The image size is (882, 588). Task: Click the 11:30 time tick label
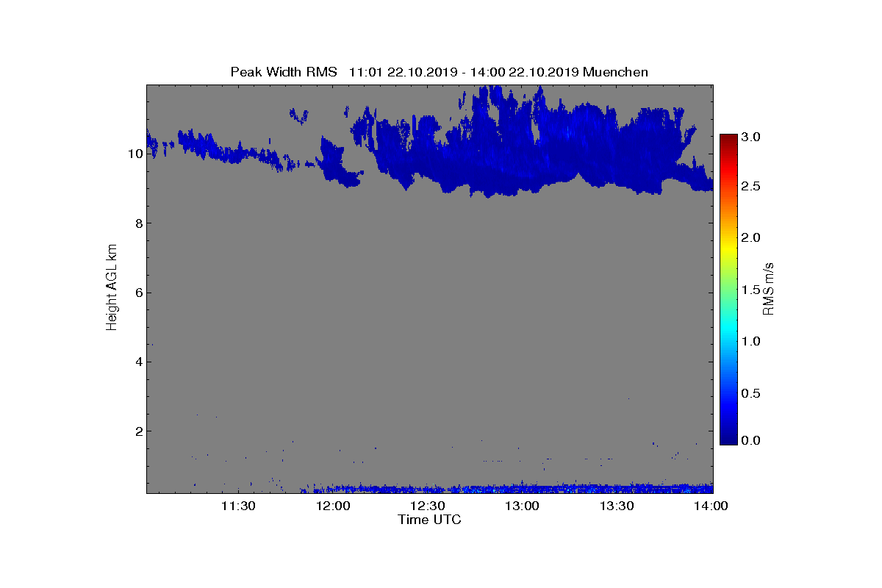tap(238, 506)
